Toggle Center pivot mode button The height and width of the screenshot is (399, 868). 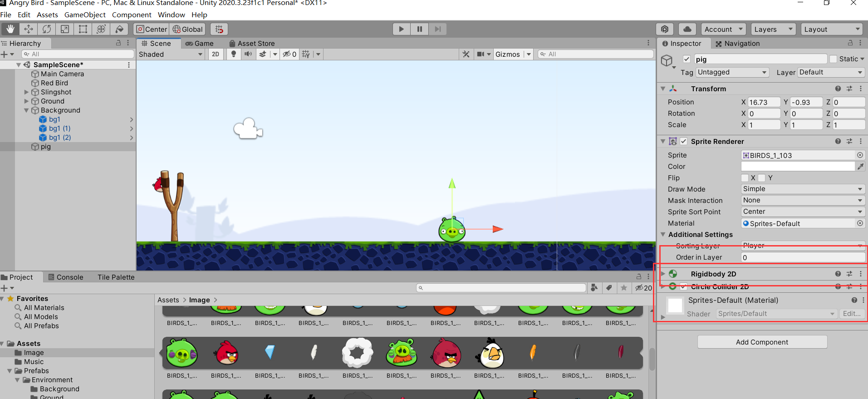click(152, 29)
